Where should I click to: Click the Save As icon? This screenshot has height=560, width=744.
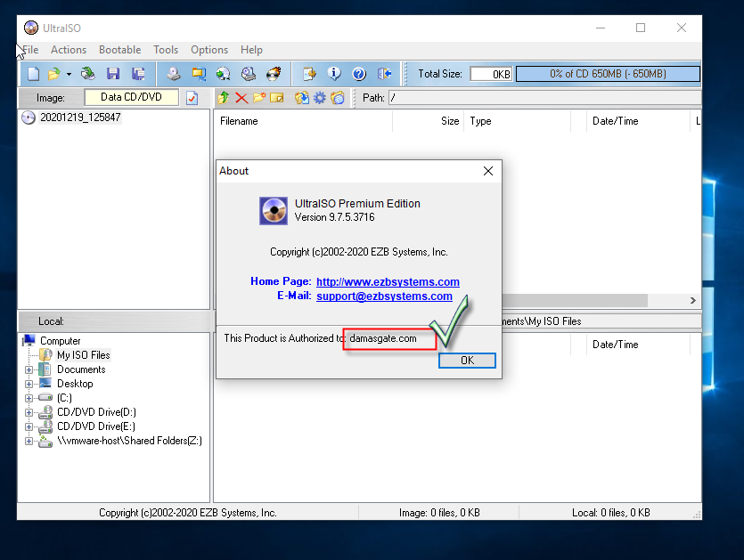click(x=138, y=74)
